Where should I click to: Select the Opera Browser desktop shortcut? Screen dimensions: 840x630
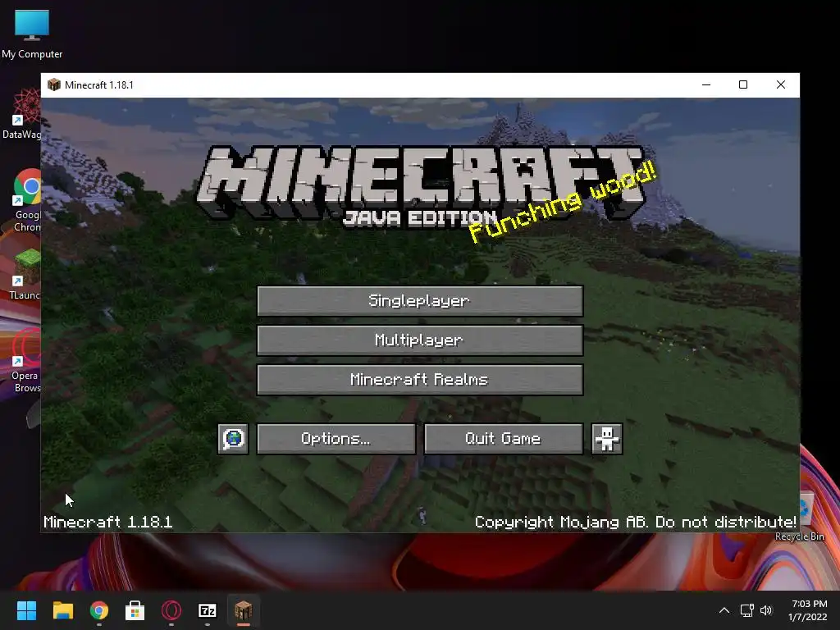point(26,361)
